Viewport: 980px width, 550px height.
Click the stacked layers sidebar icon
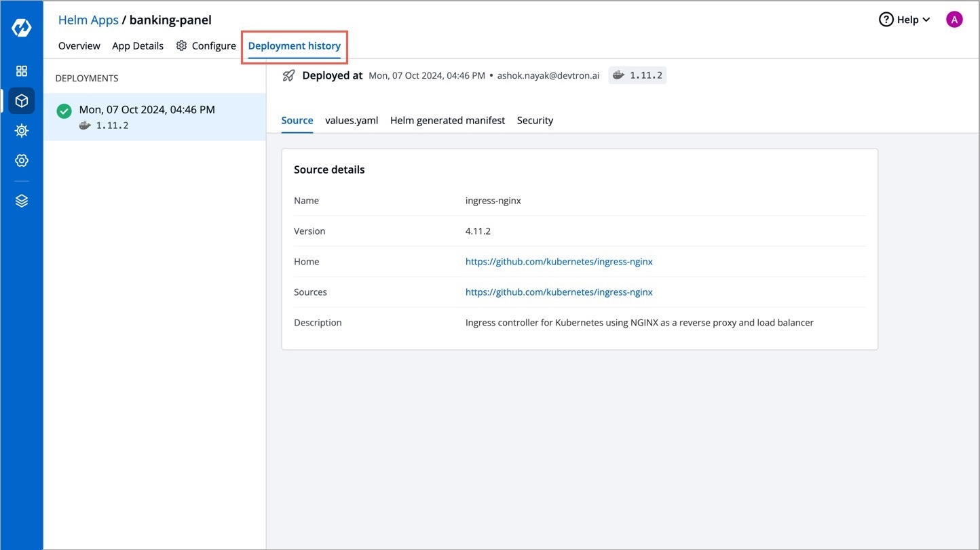[22, 201]
